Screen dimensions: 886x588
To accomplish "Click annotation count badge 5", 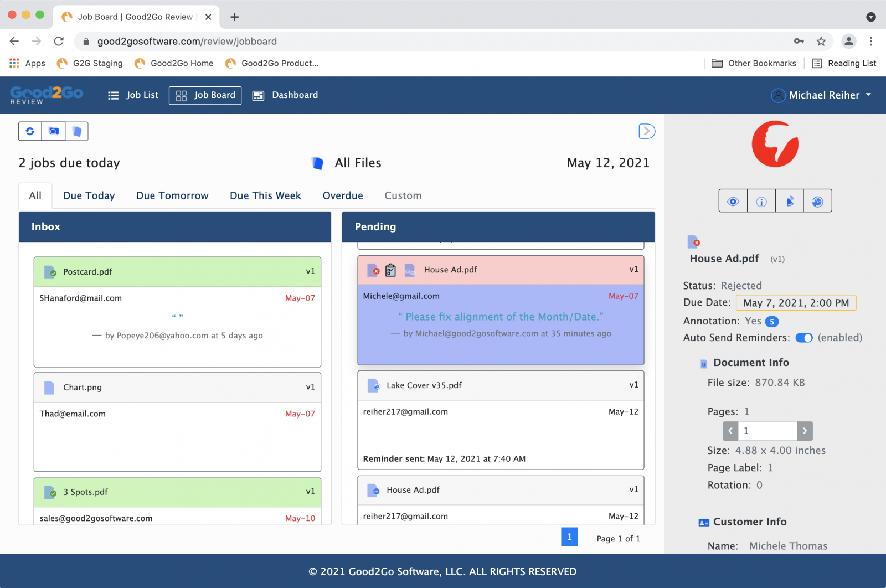I will click(771, 322).
